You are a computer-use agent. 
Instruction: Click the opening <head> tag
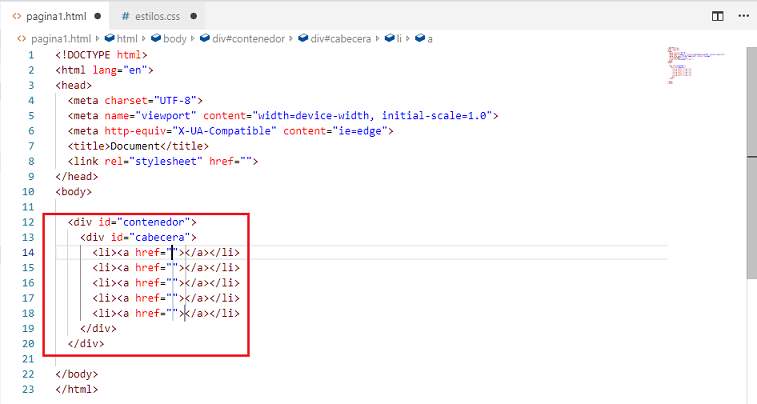point(73,85)
